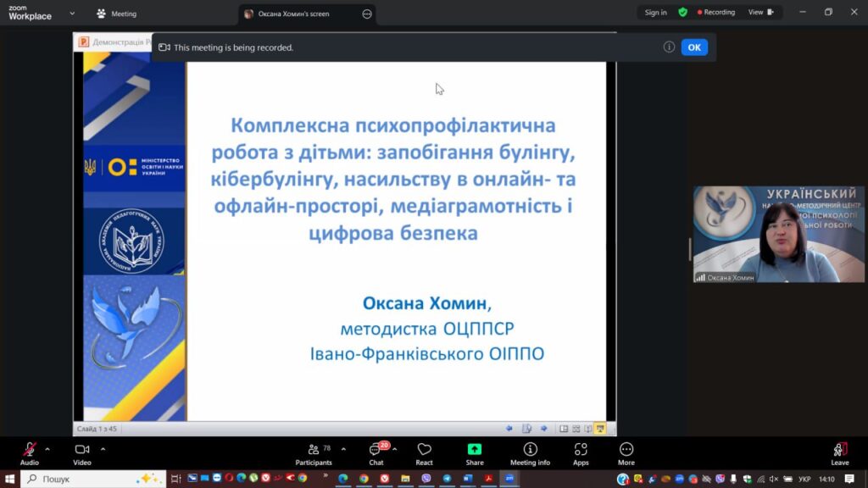Open the Participants panel
868x488 pixels.
click(314, 452)
